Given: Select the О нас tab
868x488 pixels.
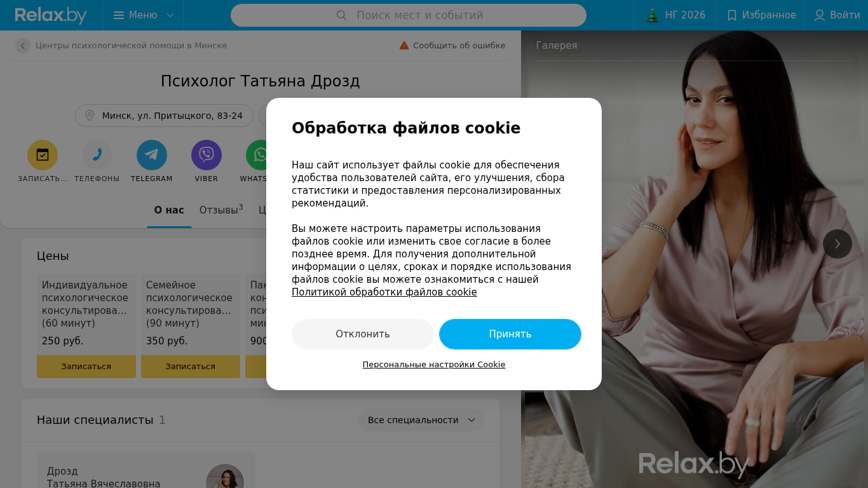Looking at the screenshot, I should [x=169, y=210].
